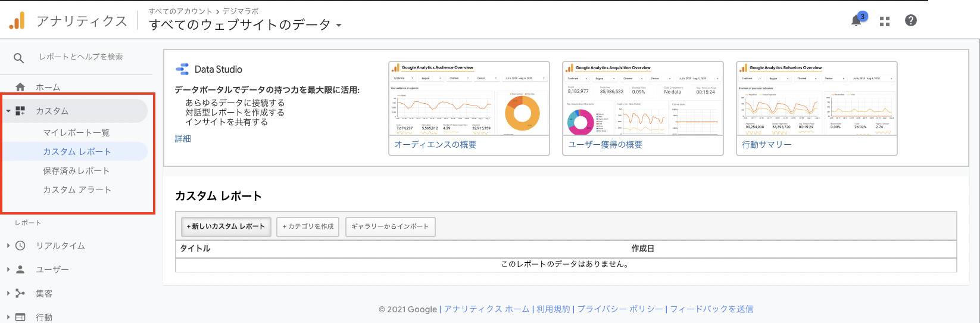The image size is (980, 323).
Task: Click the リアルタイム clock icon
Action: [20, 246]
